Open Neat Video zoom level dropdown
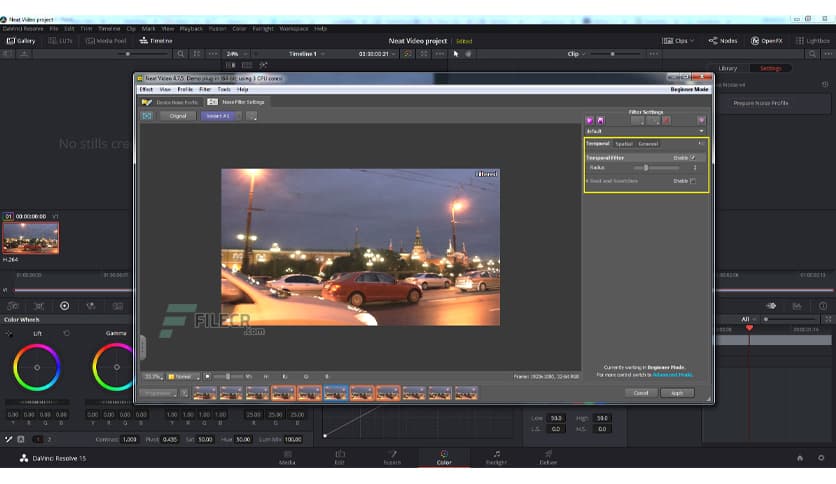Viewport: 836px width, 484px height. coord(153,376)
